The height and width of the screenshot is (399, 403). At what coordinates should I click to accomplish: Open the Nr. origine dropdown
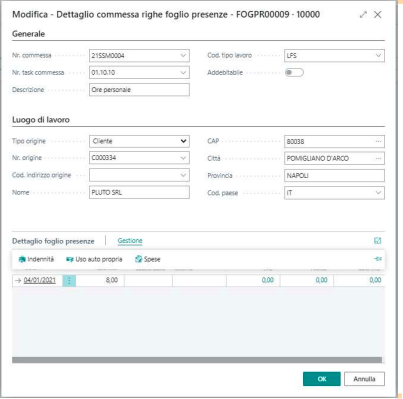pyautogui.click(x=183, y=158)
